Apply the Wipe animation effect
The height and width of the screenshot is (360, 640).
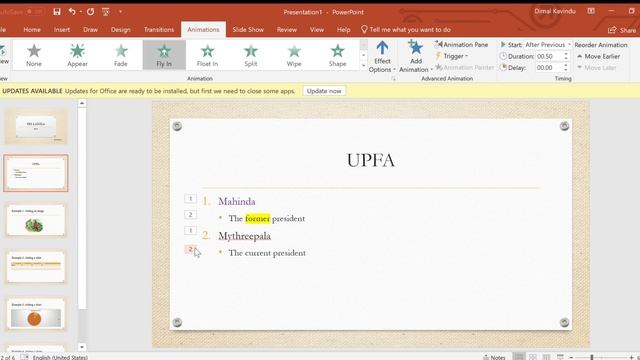pos(294,55)
